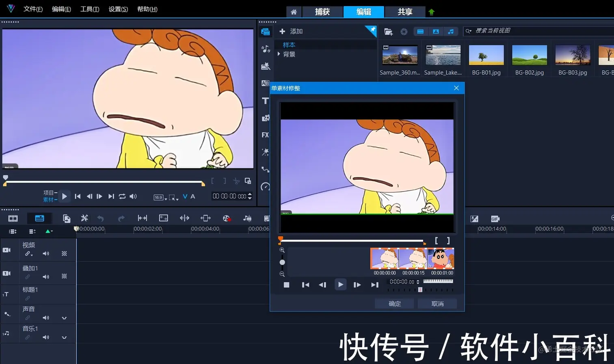This screenshot has height=364, width=614.
Task: Open the resize/crop mode dropdown
Action: [x=173, y=198]
